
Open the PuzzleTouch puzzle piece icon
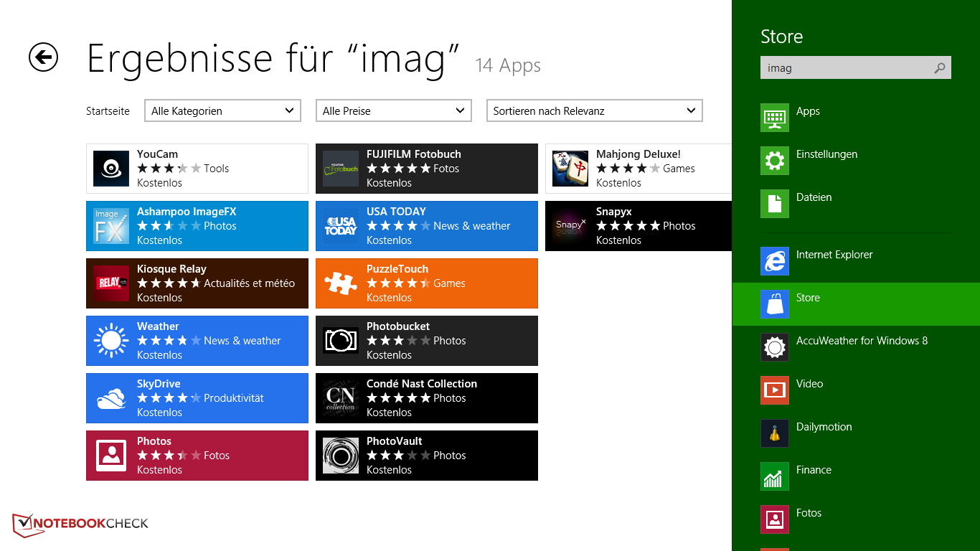(x=341, y=283)
